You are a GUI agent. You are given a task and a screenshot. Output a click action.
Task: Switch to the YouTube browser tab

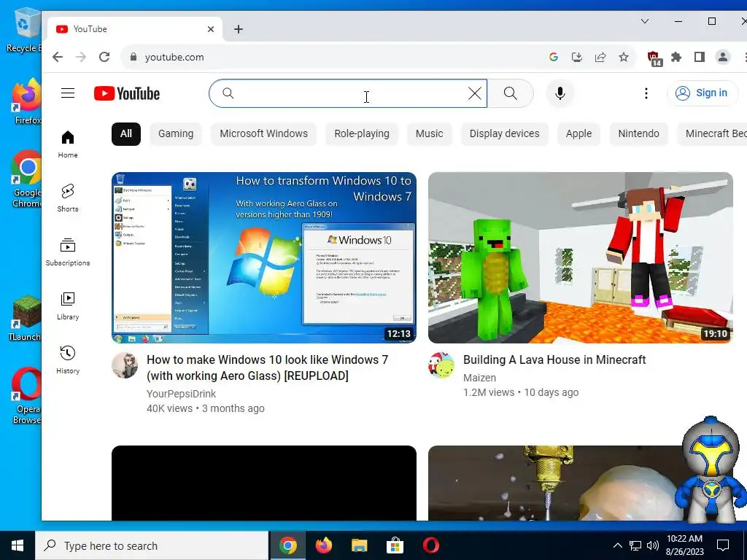coord(134,29)
